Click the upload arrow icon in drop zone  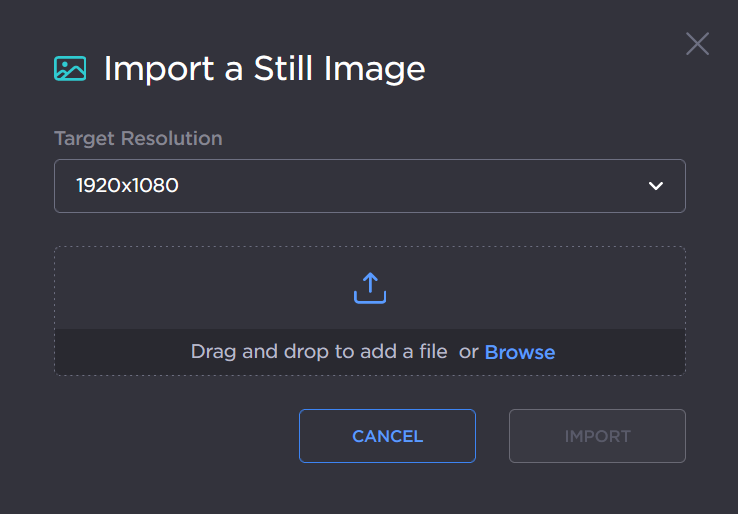(x=369, y=288)
